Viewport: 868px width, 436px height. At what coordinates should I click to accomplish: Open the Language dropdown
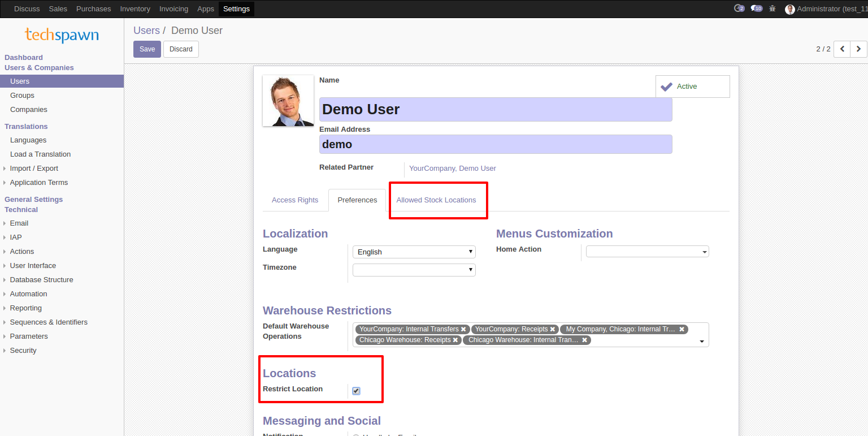click(414, 252)
